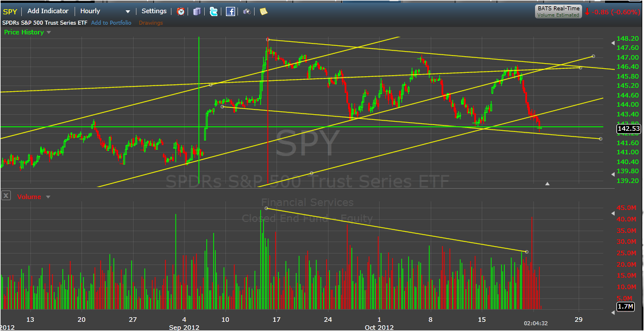644x331 pixels.
Task: Click the 145.20 price axis label
Action: point(629,86)
